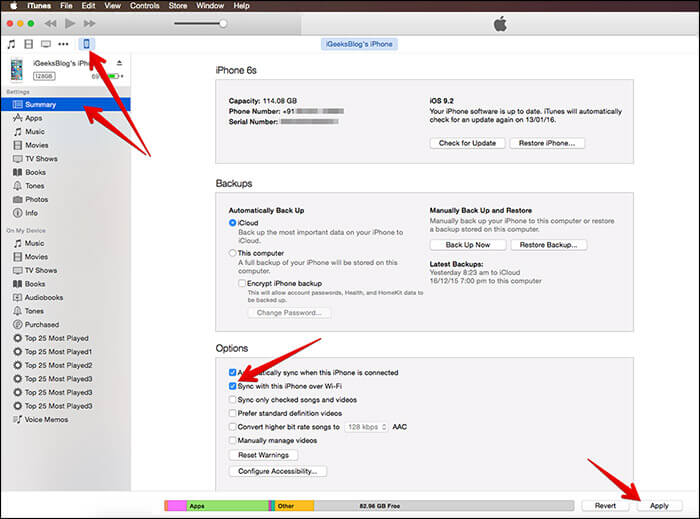Viewport: 700px width, 519px height.
Task: Open the Voice Memos playlist
Action: pyautogui.click(x=66, y=419)
